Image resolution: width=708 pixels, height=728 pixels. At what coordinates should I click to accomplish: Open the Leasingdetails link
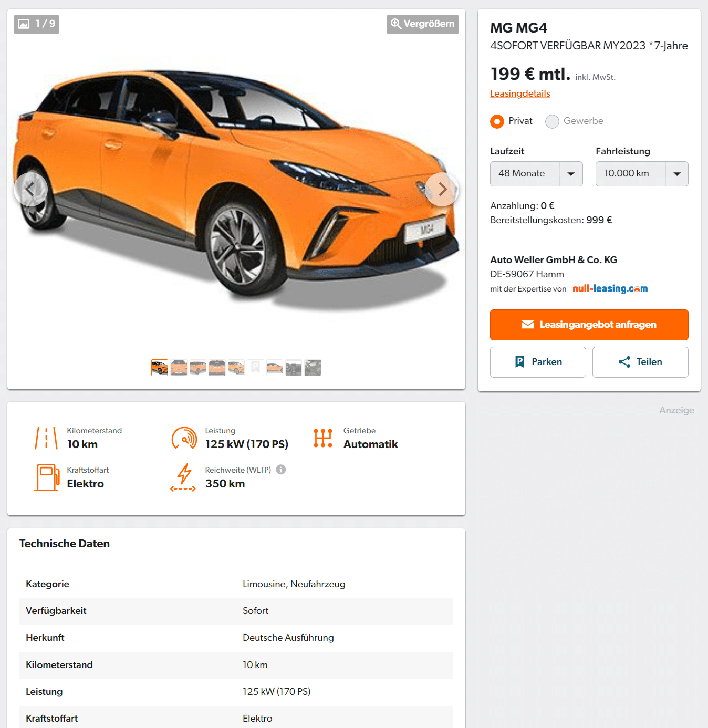pyautogui.click(x=520, y=93)
